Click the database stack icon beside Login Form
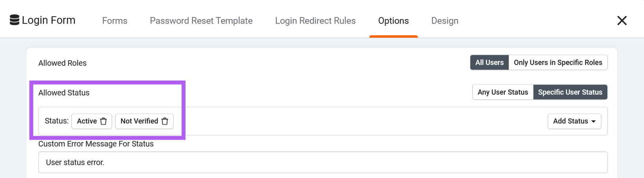The image size is (644, 178). coord(15,20)
